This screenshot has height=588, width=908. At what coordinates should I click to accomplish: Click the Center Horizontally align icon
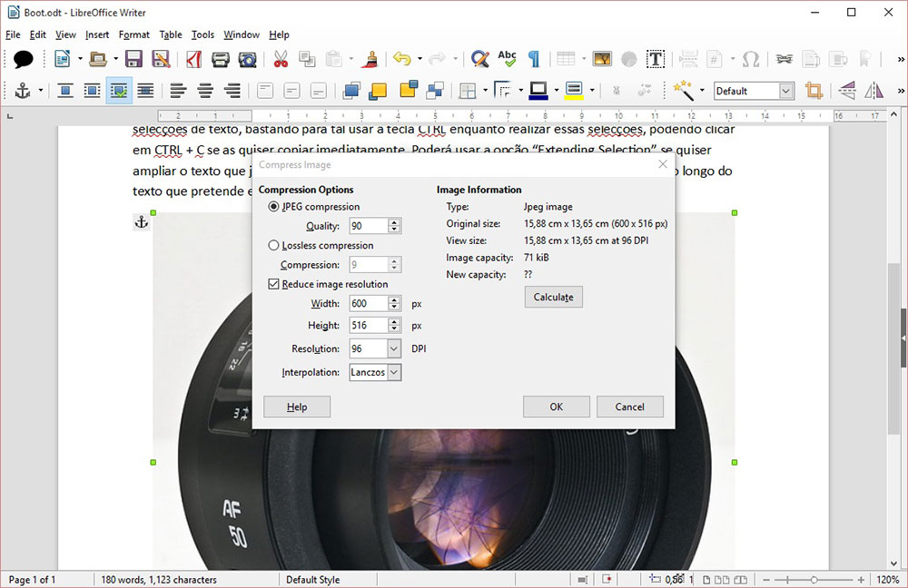[205, 91]
